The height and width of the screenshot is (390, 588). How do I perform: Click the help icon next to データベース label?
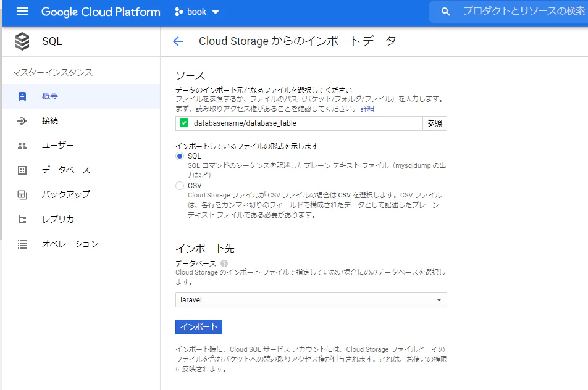(224, 263)
